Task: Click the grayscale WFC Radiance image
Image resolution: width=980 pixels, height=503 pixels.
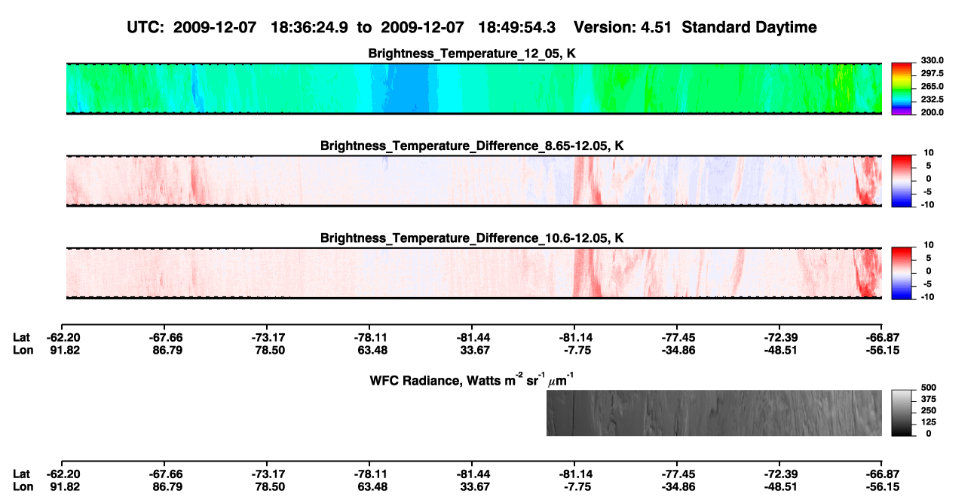Action: point(714,413)
